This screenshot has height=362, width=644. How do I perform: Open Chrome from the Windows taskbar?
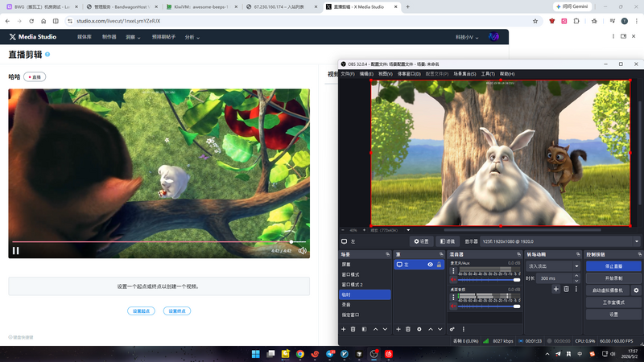point(300,354)
